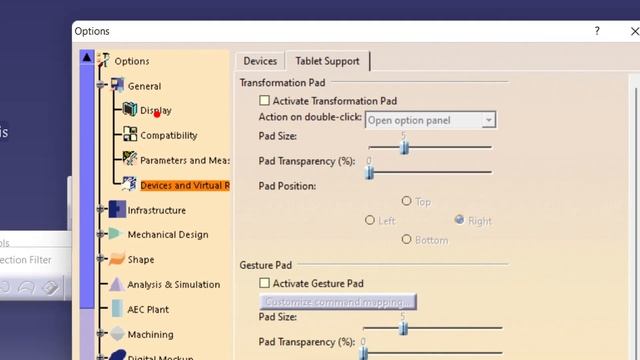Click the Mechanical Design tree label
The image size is (640, 360).
point(168,235)
